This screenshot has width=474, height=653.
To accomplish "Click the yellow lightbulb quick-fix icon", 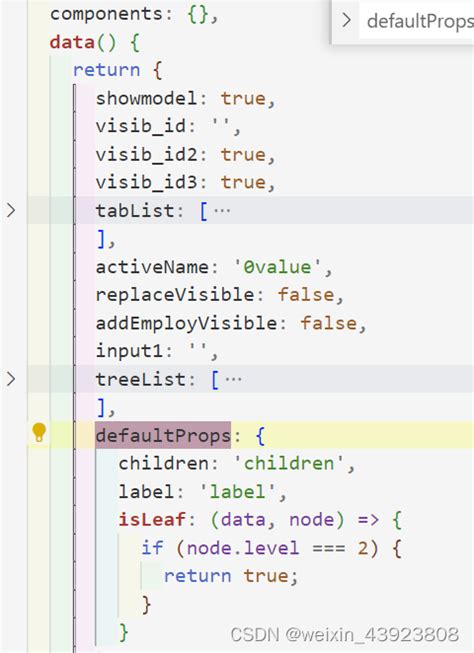I will [39, 432].
